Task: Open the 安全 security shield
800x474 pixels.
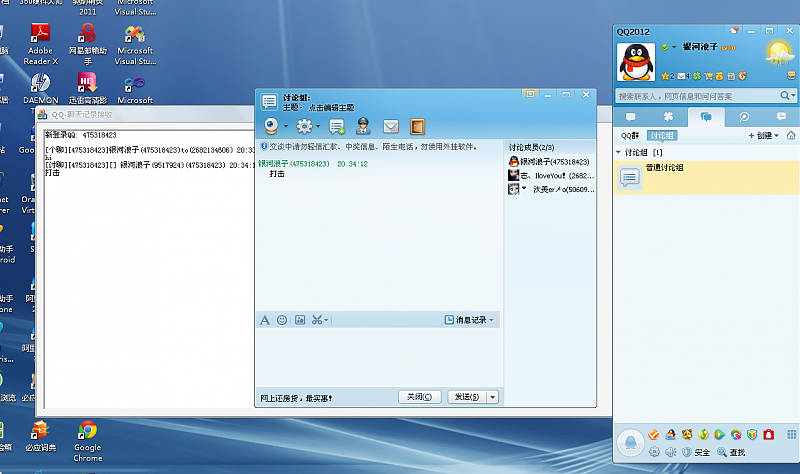Action: tap(696, 452)
